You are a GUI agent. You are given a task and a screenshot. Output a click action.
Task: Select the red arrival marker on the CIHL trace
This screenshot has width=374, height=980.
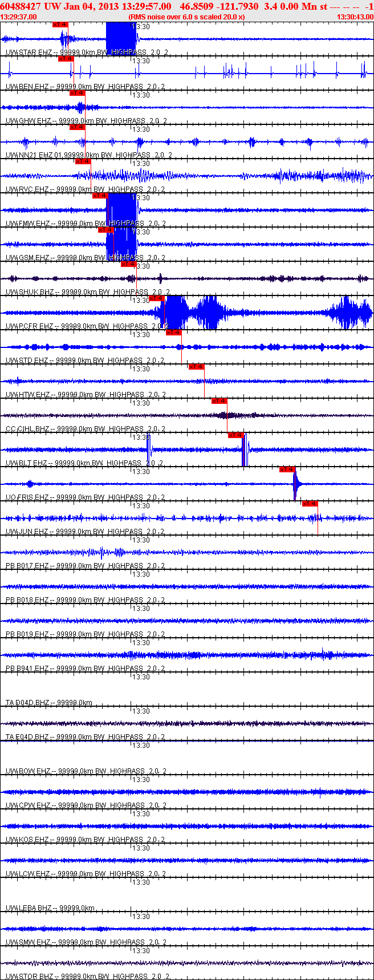pos(219,401)
